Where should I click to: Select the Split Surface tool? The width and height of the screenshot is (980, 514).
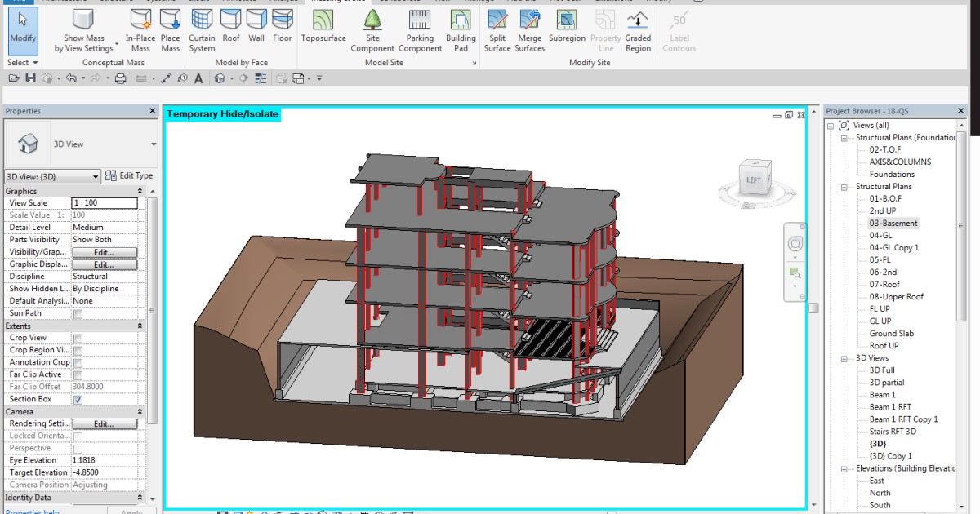pyautogui.click(x=497, y=30)
